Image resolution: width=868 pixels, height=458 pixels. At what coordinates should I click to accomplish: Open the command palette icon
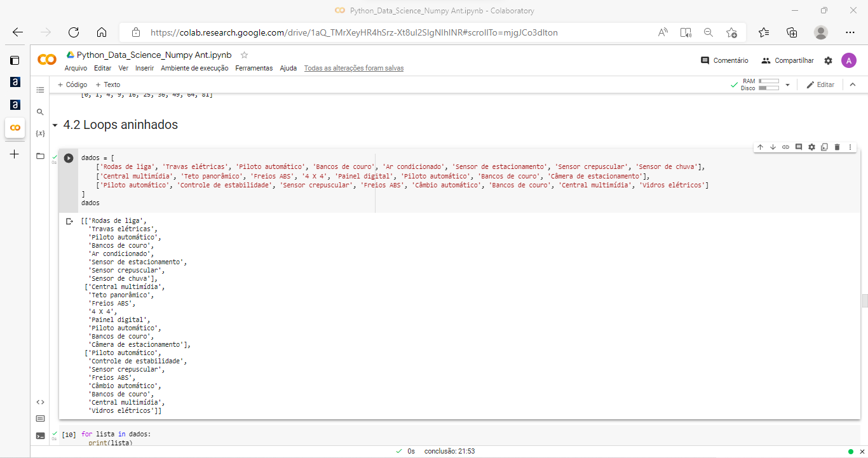(x=40, y=419)
